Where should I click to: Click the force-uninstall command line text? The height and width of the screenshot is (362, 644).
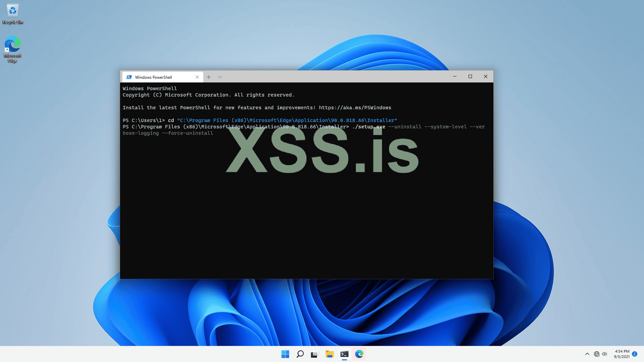click(187, 133)
